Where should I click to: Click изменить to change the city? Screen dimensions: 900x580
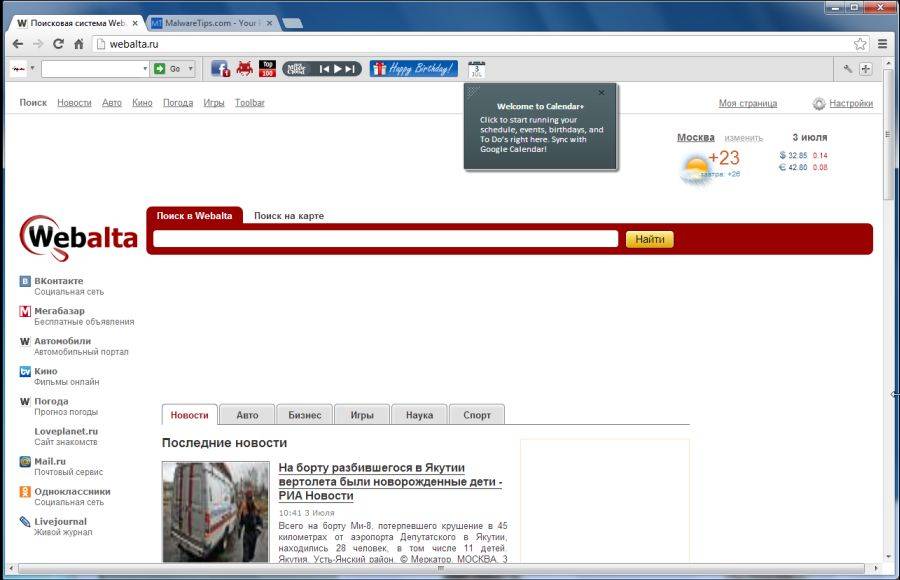click(743, 138)
